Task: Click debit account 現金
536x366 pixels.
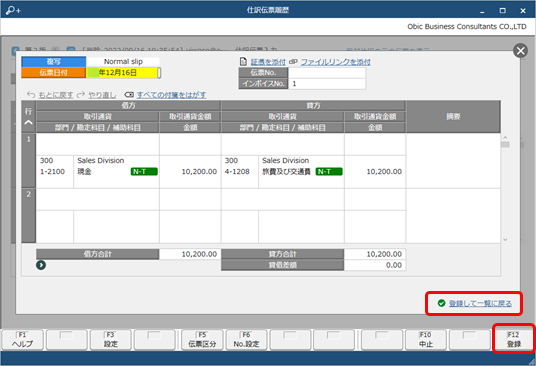Action: (x=84, y=172)
